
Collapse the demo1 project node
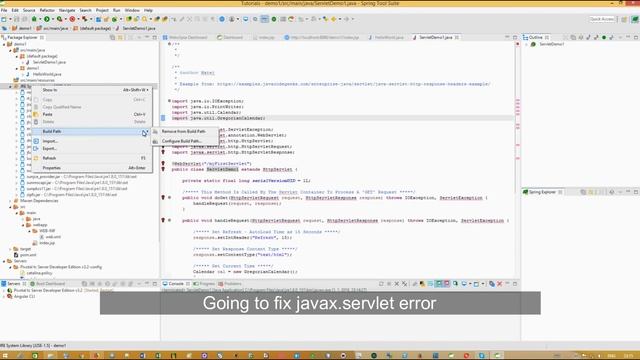4,44
